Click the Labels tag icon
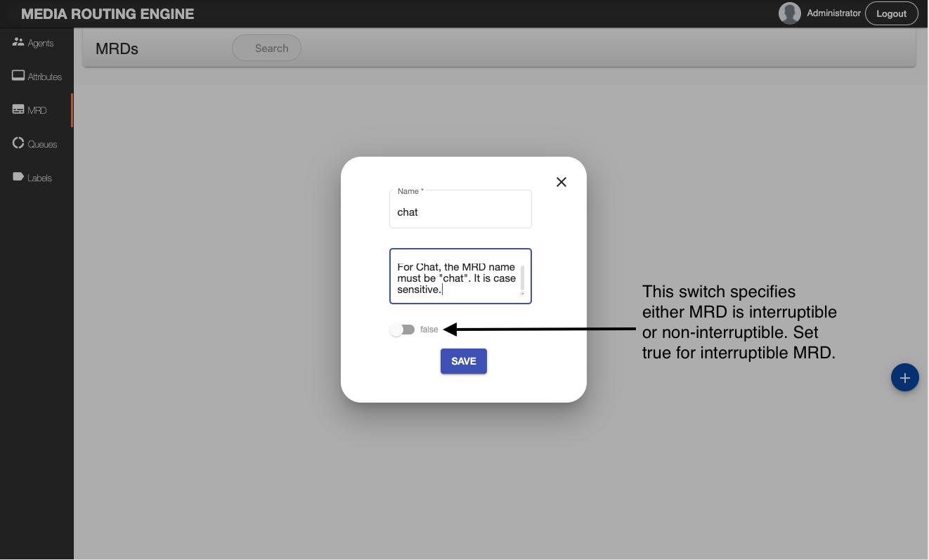 [x=18, y=177]
